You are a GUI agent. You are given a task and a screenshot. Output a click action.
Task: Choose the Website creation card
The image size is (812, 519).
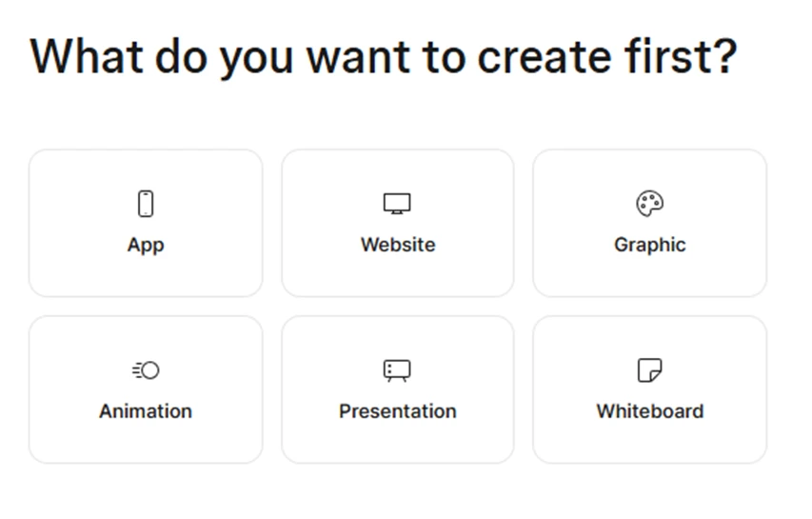click(398, 223)
